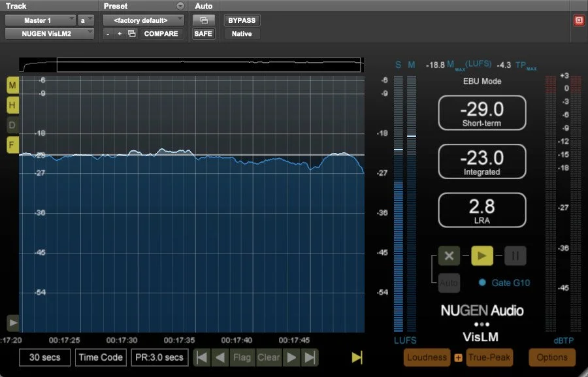Go to history end button

(x=310, y=357)
